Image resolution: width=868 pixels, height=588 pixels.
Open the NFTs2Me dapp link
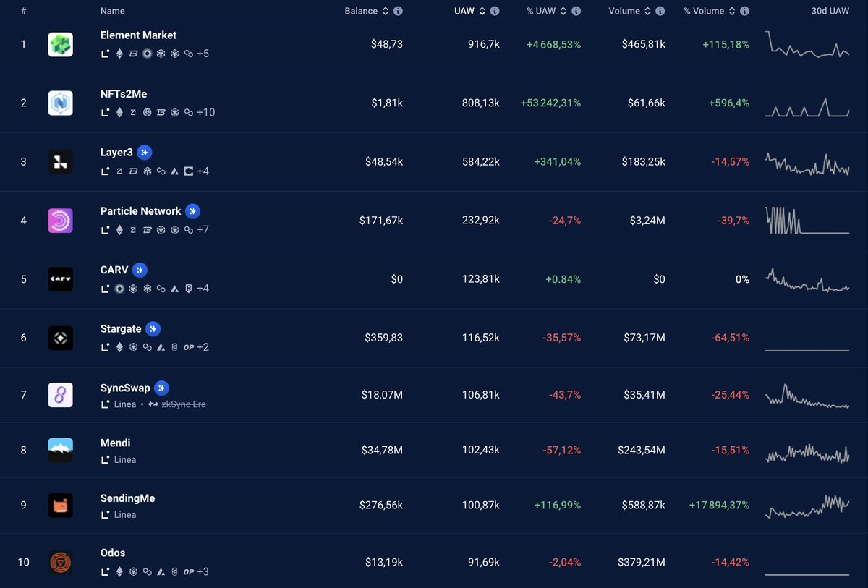click(124, 93)
